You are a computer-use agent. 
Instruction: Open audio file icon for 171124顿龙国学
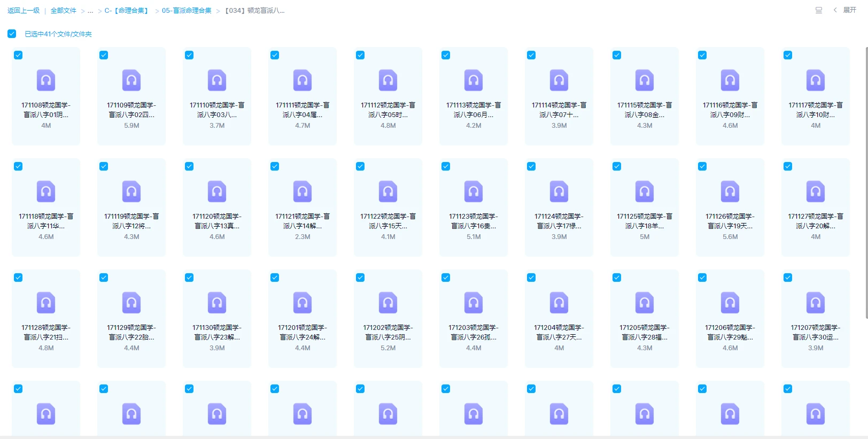tap(559, 191)
